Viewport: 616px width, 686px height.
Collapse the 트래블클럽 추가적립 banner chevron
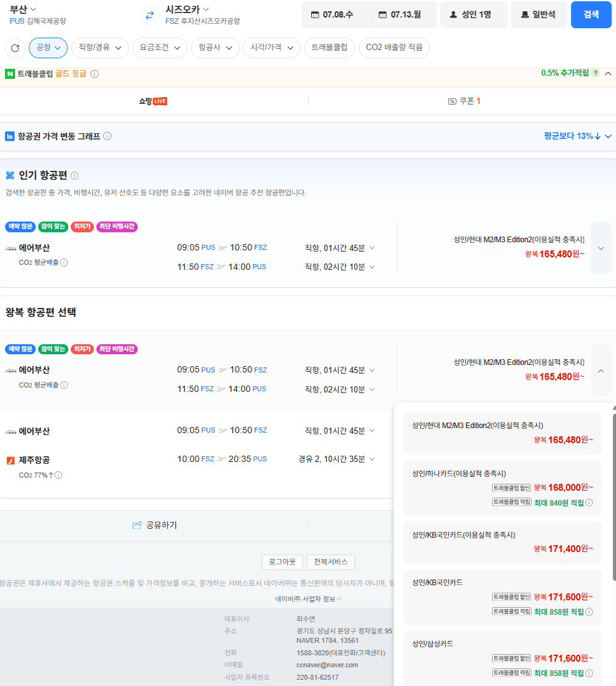(x=608, y=73)
